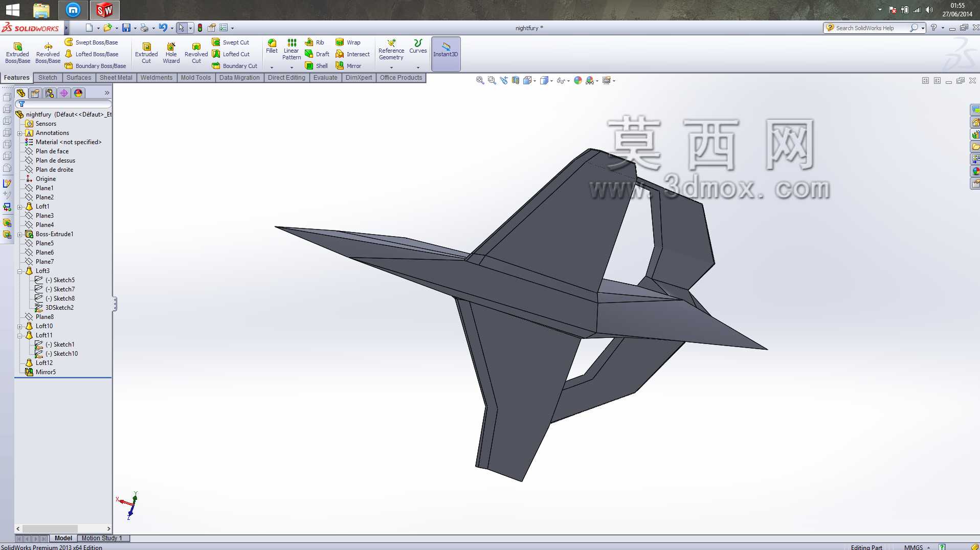Select the Swept Cut tool
This screenshot has width=980, height=550.
[231, 42]
